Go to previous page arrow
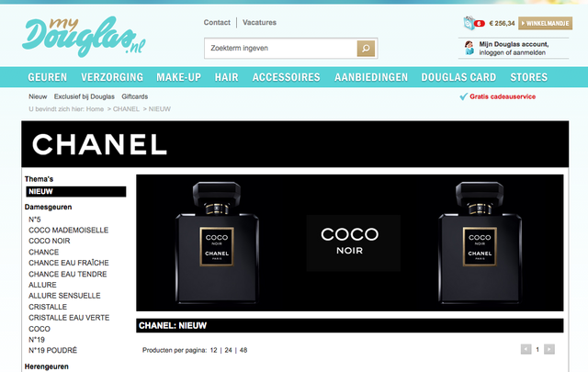 pyautogui.click(x=526, y=350)
